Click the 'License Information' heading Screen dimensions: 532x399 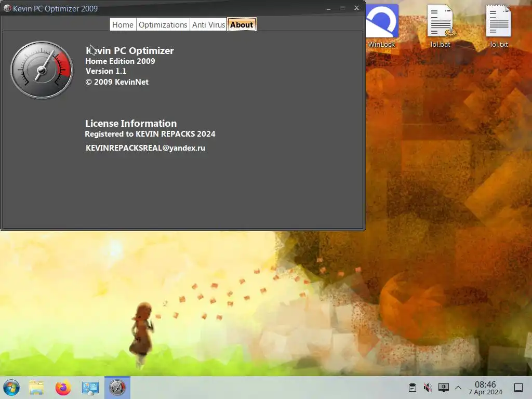[x=131, y=123]
